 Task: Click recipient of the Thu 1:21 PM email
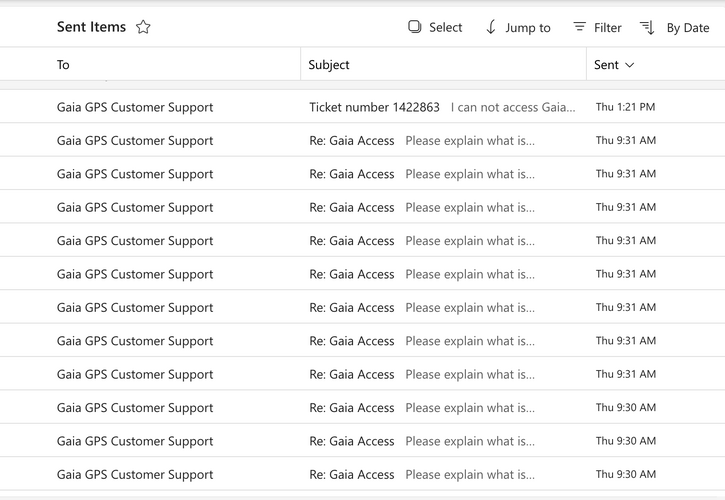[135, 107]
